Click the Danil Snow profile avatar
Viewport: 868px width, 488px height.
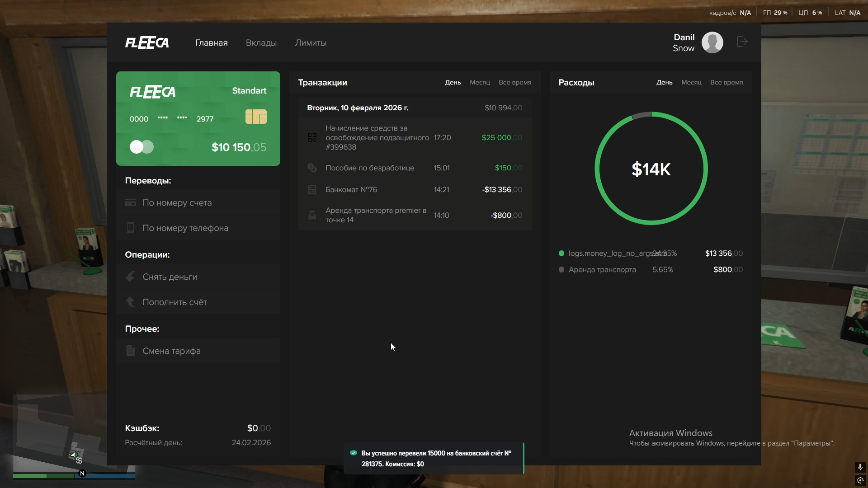pos(712,42)
